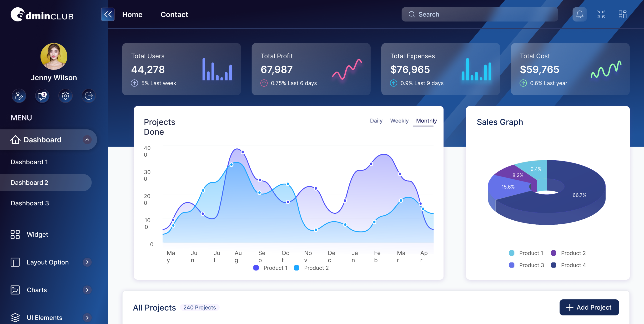Expand Layout Option submenu arrow
This screenshot has height=324, width=644.
click(87, 262)
